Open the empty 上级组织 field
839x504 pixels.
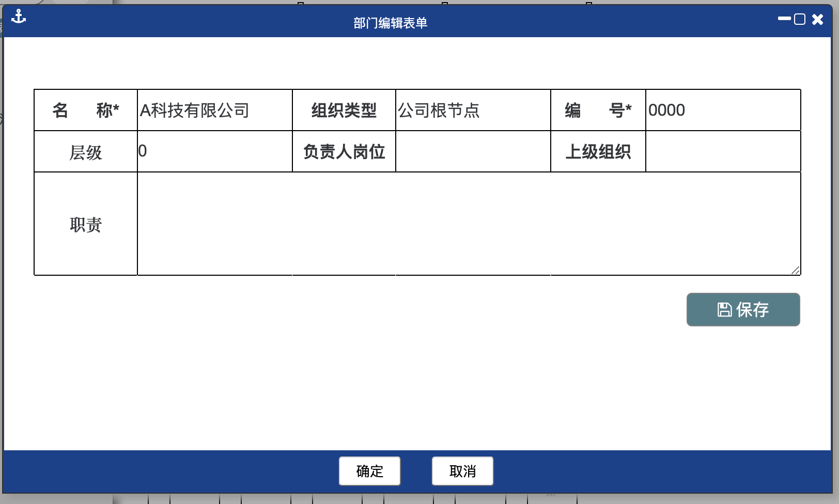[x=723, y=151]
